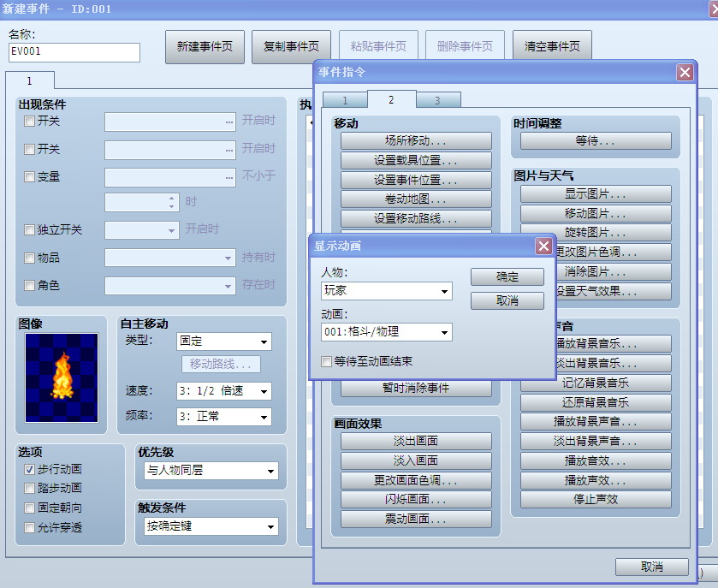Image resolution: width=718 pixels, height=588 pixels.
Task: Switch to tab 1 in 事件指令
Action: point(345,100)
